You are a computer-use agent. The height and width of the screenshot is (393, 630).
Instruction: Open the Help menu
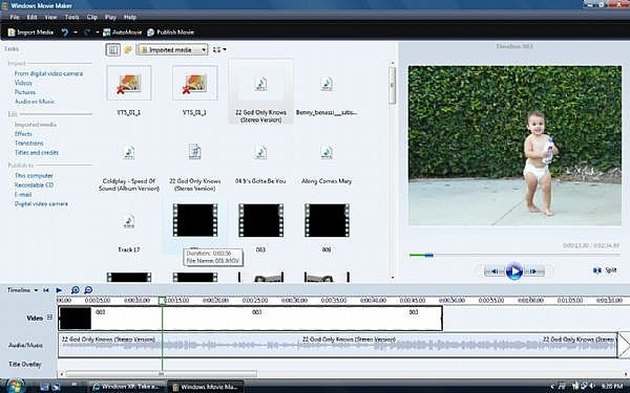tap(130, 17)
